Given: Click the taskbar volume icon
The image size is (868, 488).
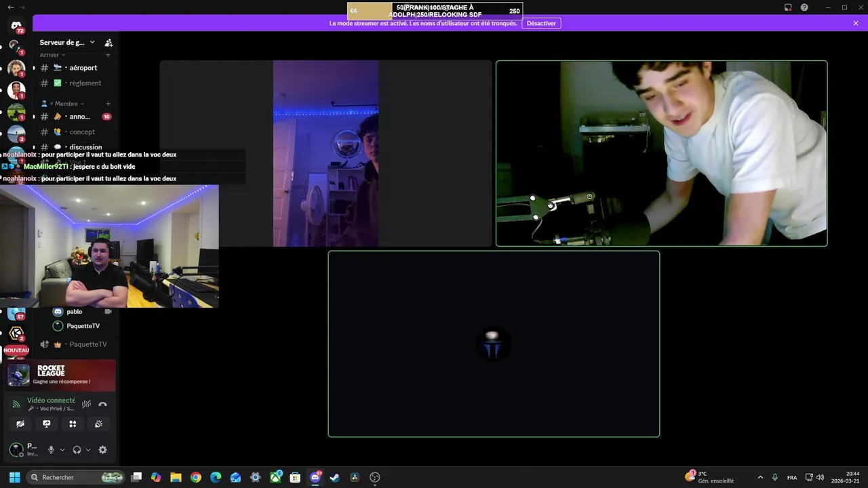Looking at the screenshot, I should tap(821, 477).
